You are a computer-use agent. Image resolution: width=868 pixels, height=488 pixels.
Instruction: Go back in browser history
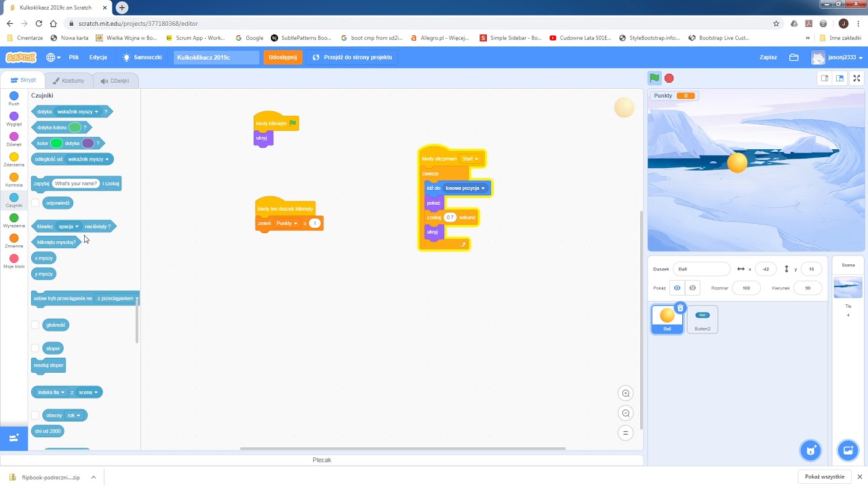click(x=9, y=23)
